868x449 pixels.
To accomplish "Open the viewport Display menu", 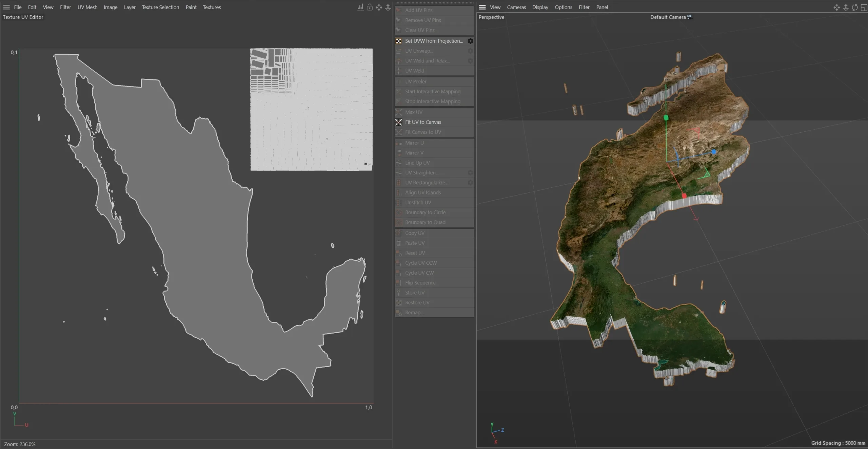I will 540,7.
